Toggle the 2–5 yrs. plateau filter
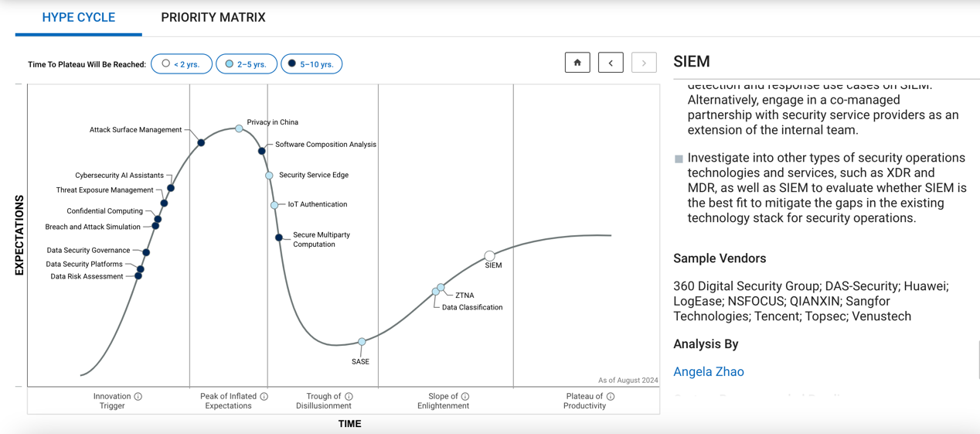Screen dimensions: 980x434 (x=246, y=64)
